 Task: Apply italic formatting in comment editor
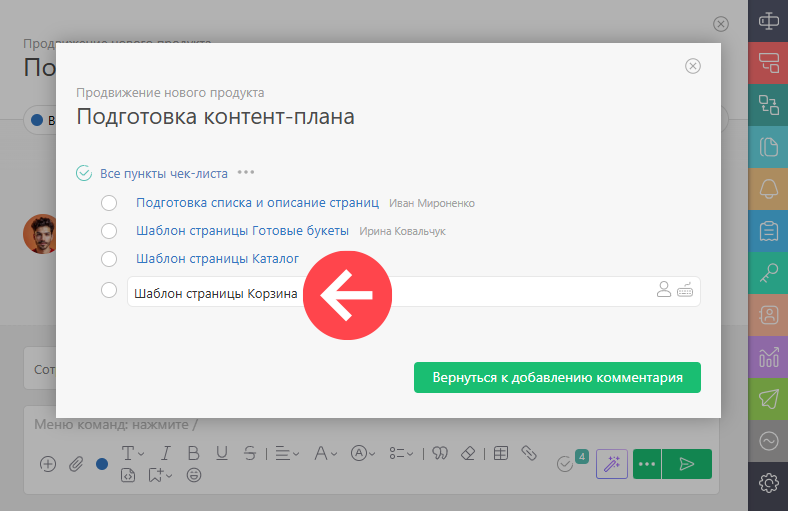coord(165,453)
